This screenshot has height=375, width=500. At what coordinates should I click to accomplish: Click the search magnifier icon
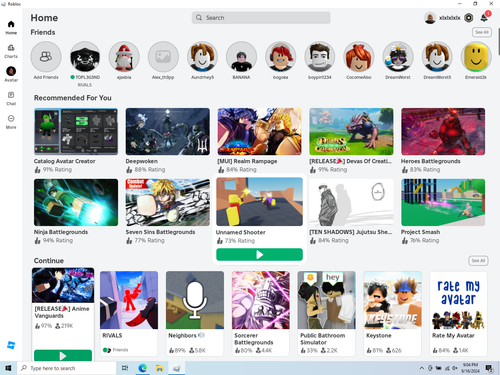(199, 18)
